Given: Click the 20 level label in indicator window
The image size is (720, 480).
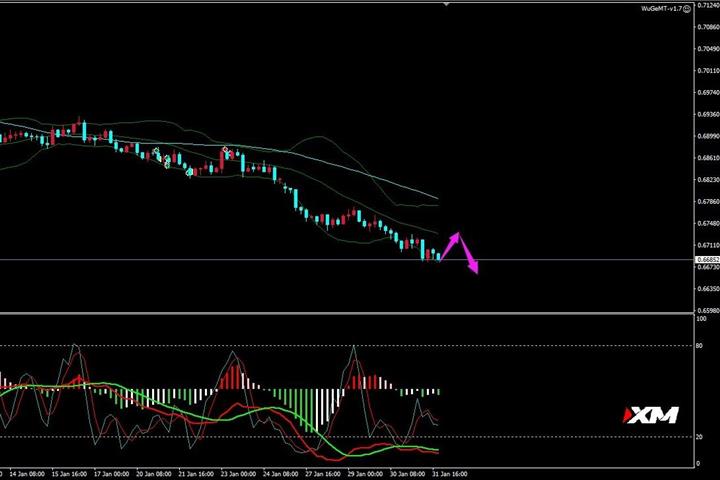Looking at the screenshot, I should [699, 437].
